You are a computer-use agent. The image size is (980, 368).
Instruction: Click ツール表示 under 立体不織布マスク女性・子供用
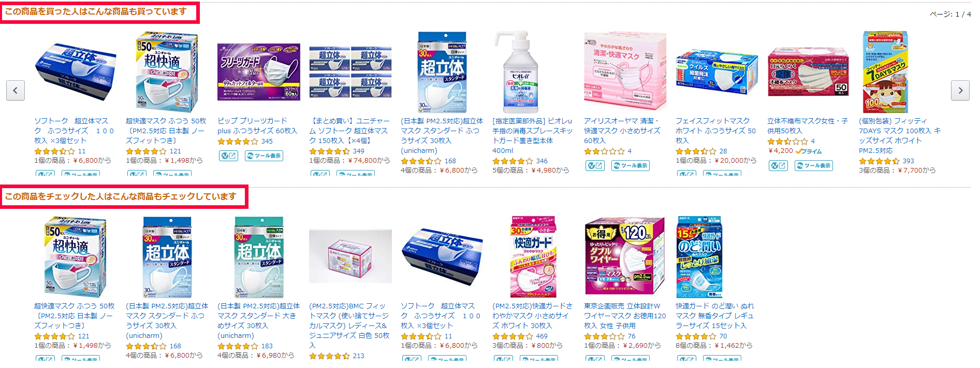pyautogui.click(x=814, y=165)
